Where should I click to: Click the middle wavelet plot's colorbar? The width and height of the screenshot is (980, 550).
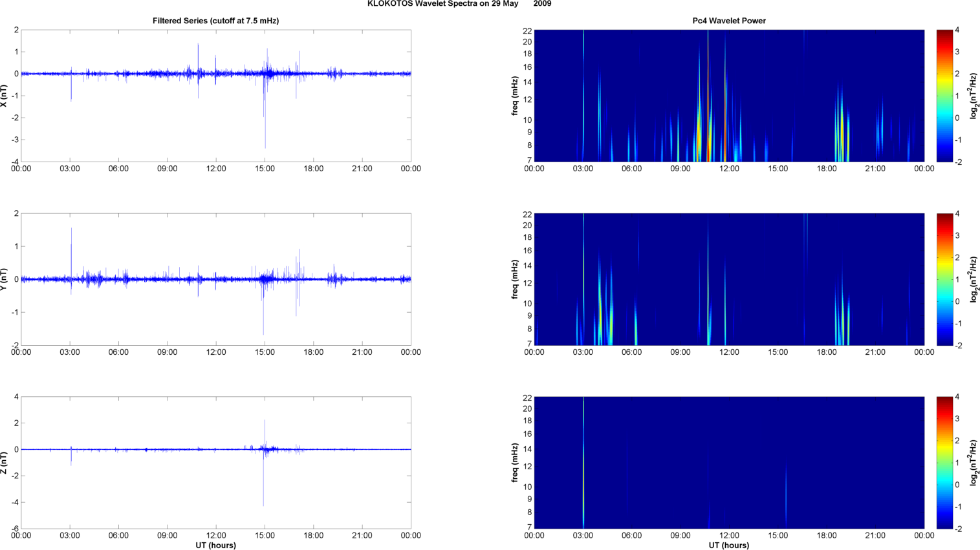pyautogui.click(x=944, y=279)
